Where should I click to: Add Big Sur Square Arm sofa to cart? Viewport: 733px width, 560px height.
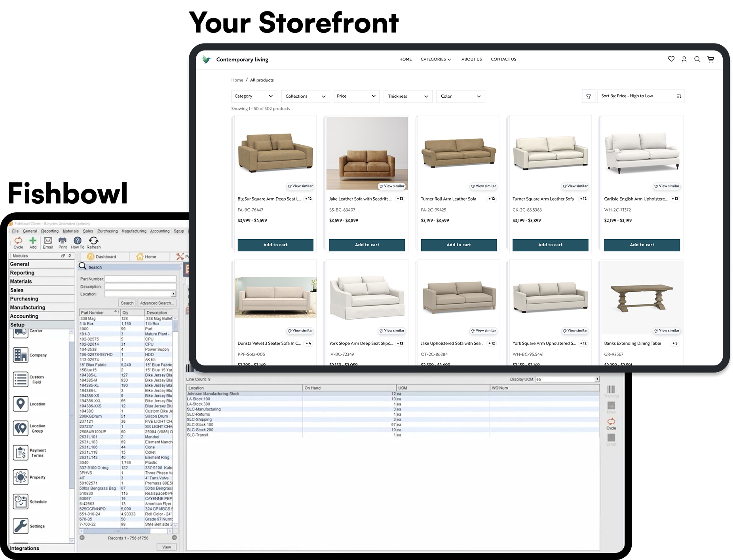click(x=275, y=245)
